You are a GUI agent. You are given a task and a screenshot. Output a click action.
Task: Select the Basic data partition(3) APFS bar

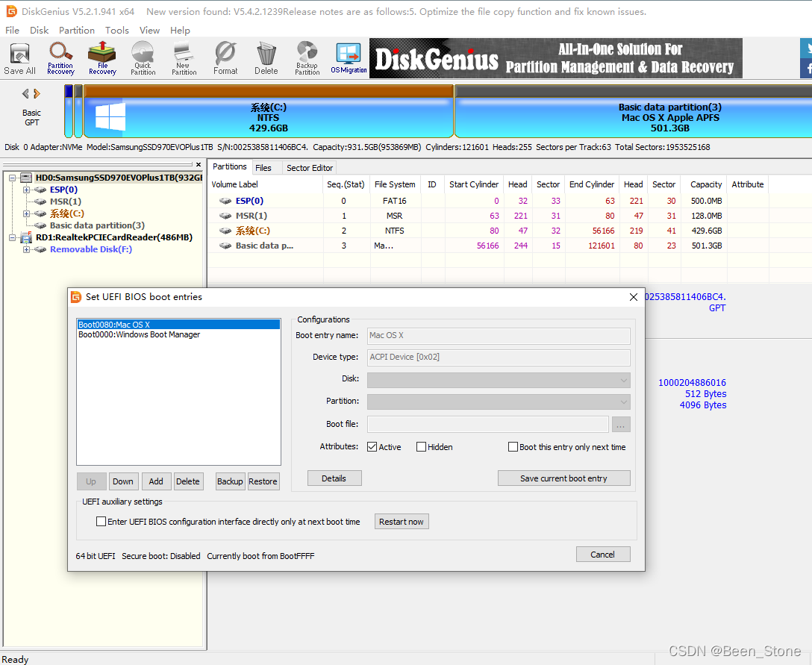point(634,111)
